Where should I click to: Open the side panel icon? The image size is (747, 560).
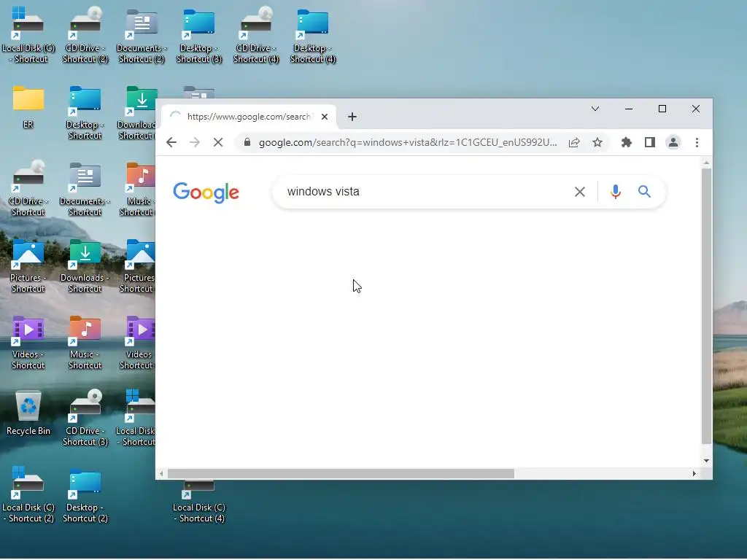[x=650, y=142]
